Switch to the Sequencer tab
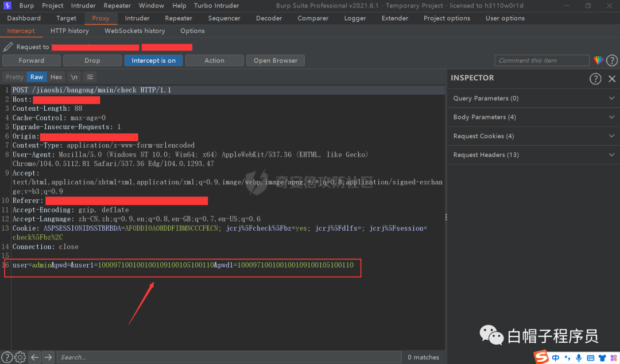The width and height of the screenshot is (620, 364). click(x=224, y=18)
